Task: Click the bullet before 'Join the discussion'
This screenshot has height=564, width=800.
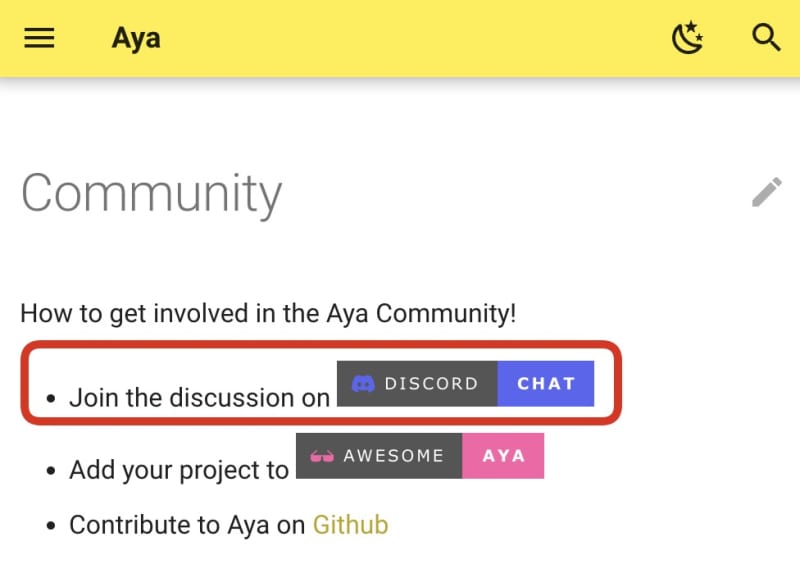Action: 51,398
